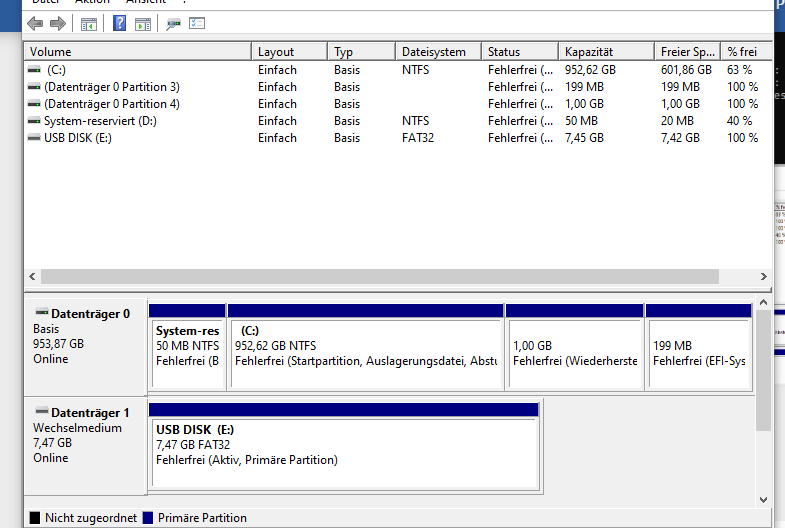Click the volume list's left scroll arrow
The image size is (785, 528).
pyautogui.click(x=32, y=276)
